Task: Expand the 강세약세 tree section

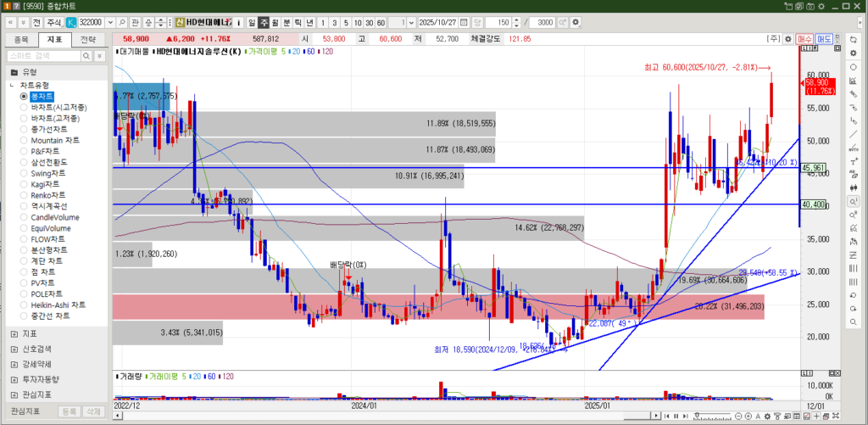Action: (14, 364)
